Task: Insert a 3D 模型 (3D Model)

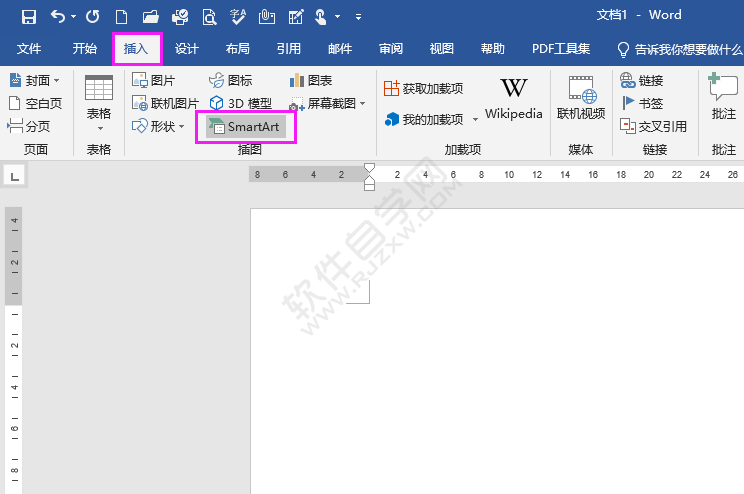Action: pos(241,103)
